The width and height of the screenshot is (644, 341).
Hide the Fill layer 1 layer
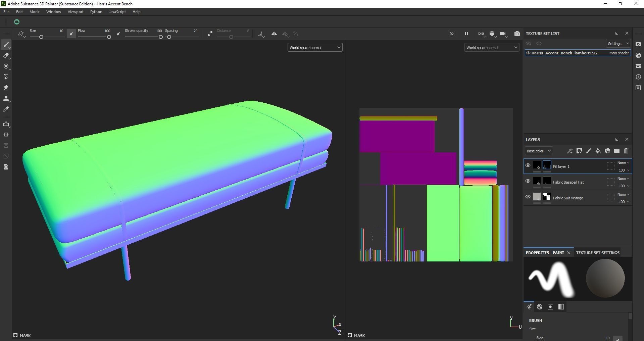coord(528,165)
